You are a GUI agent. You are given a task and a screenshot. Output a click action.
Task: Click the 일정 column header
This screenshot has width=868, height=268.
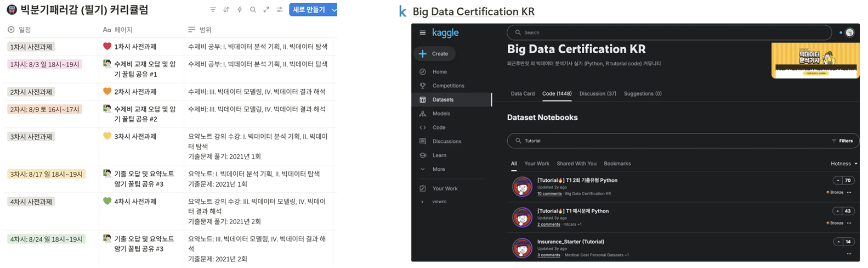click(x=20, y=30)
